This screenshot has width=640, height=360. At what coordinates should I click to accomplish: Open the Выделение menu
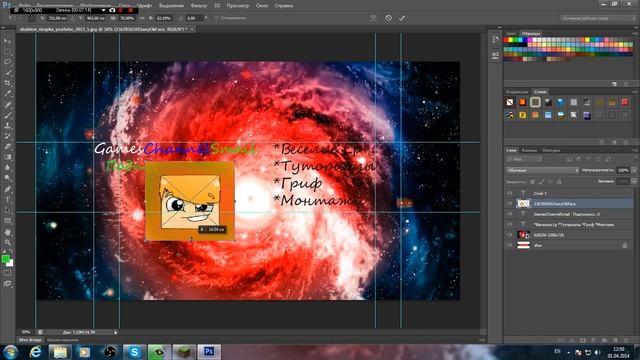[x=171, y=6]
